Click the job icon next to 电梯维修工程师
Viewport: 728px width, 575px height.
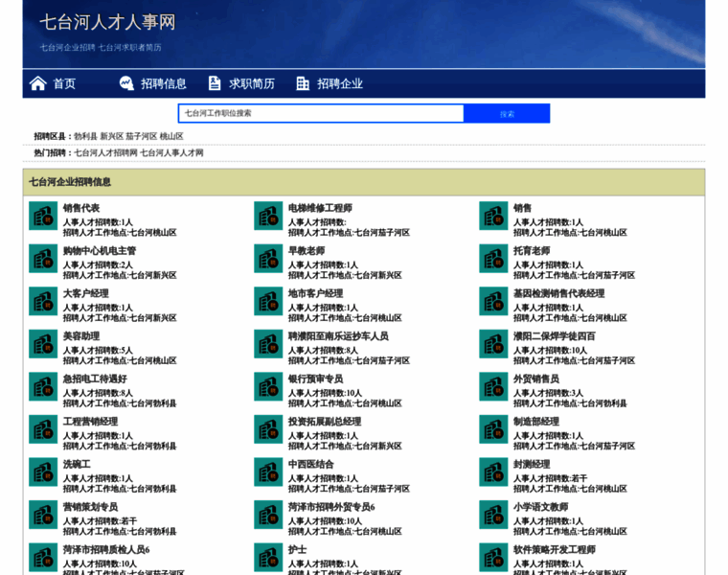268,216
